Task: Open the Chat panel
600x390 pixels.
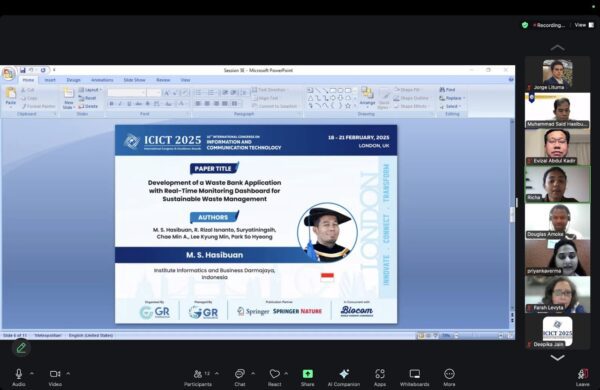Action: [240, 374]
